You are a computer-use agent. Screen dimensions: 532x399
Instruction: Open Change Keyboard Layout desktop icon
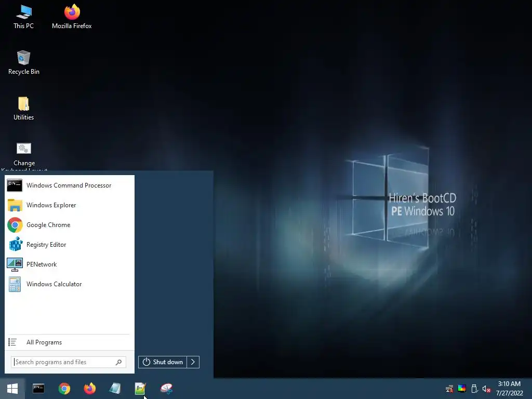[24, 156]
